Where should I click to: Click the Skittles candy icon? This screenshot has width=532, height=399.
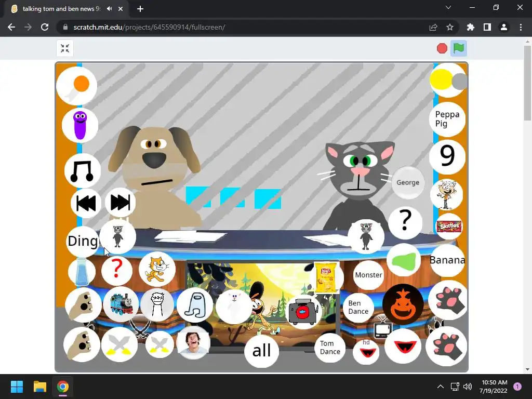[449, 227]
